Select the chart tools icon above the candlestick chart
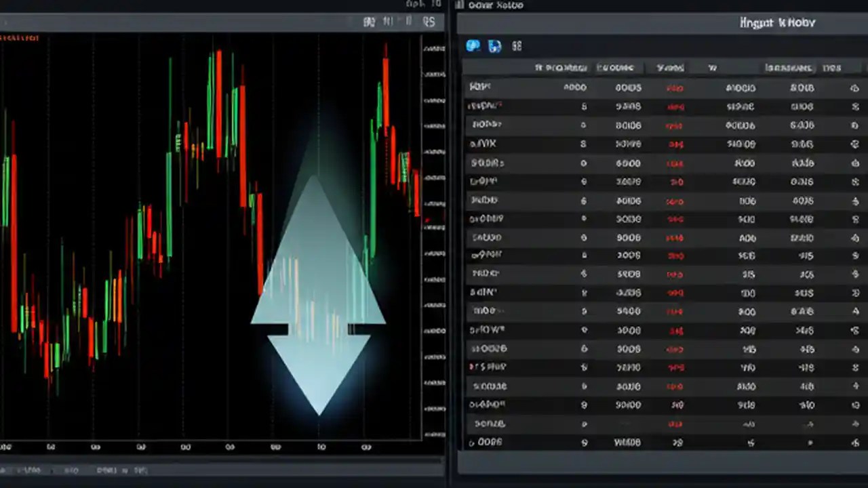This screenshot has height=488, width=868. [x=369, y=22]
